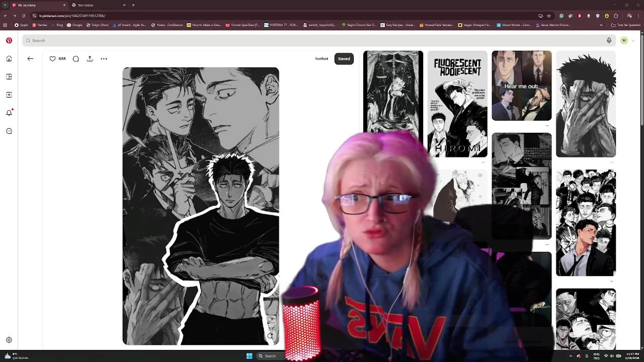Click browser back arrow
Viewport: 644px width, 362px height.
point(6,16)
